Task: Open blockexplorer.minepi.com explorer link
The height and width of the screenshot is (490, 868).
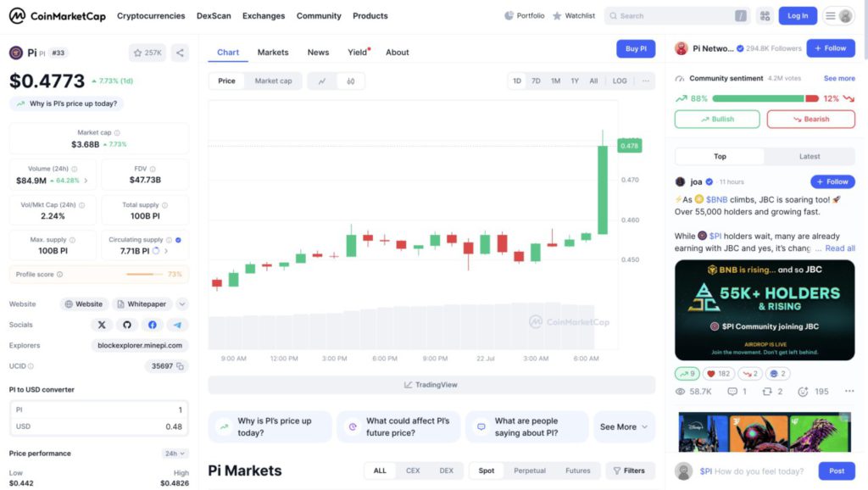Action: (x=140, y=345)
